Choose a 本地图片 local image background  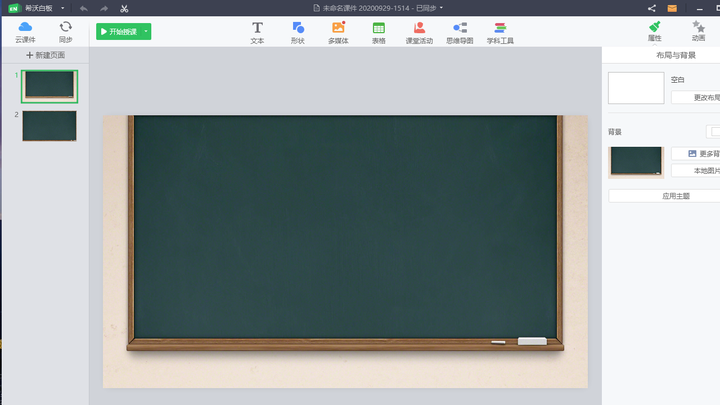697,171
